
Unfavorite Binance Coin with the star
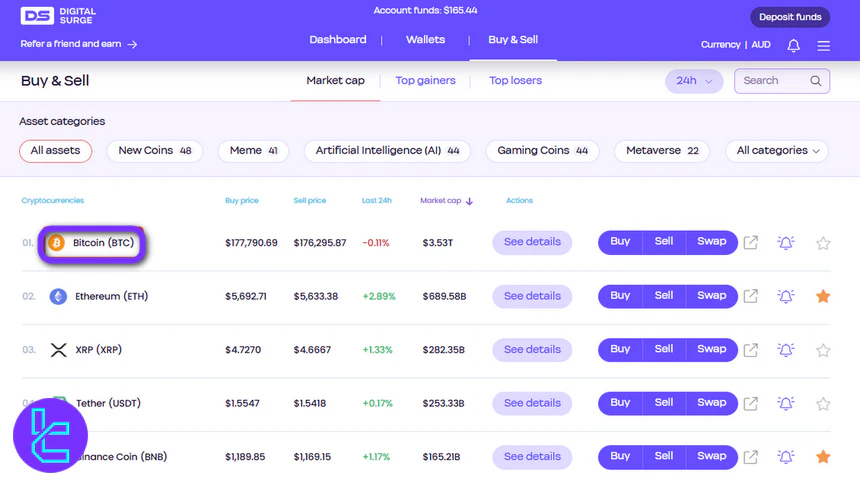pyautogui.click(x=823, y=457)
